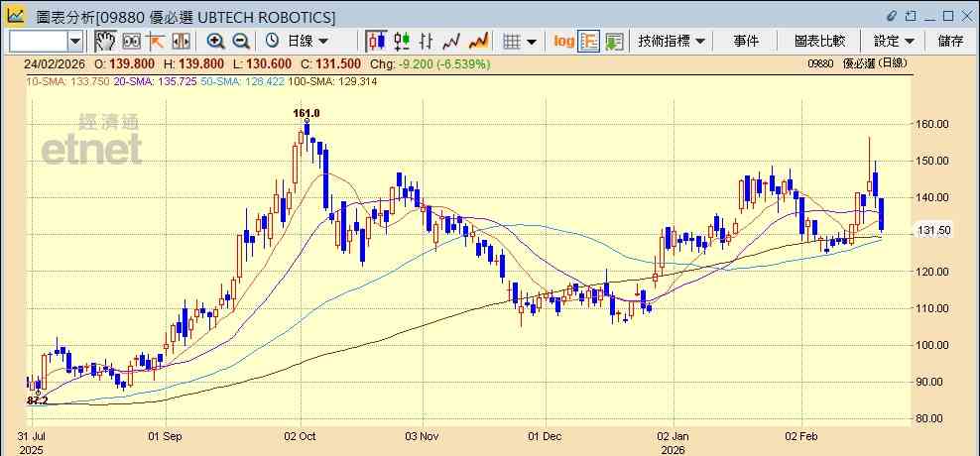The image size is (980, 456).
Task: Click the 161.0 high price marker
Action: tap(306, 113)
